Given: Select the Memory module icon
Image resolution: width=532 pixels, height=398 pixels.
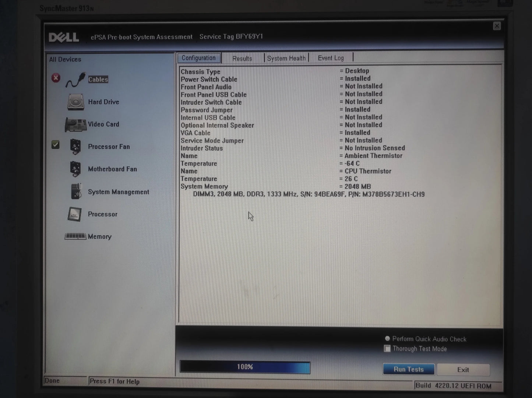Looking at the screenshot, I should 75,236.
